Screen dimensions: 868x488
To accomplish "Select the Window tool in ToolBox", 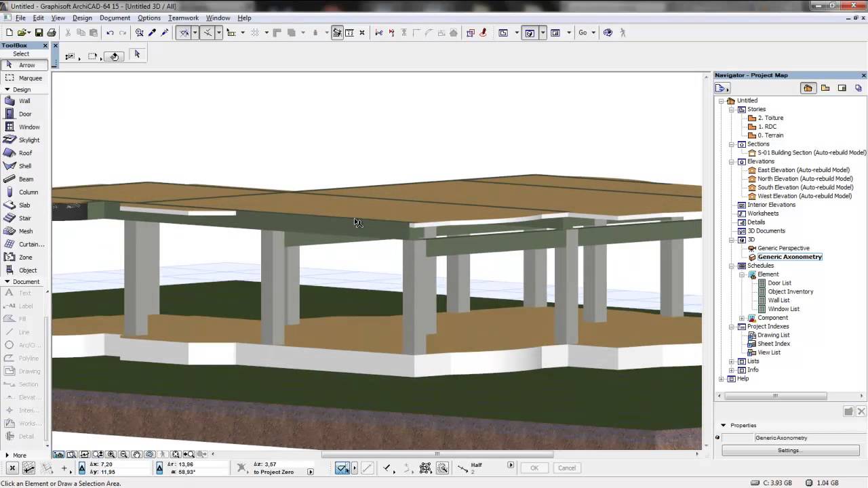I will pos(24,127).
